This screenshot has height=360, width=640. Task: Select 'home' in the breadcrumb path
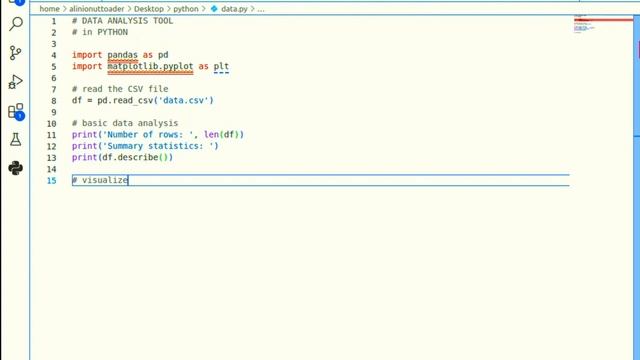pyautogui.click(x=49, y=9)
